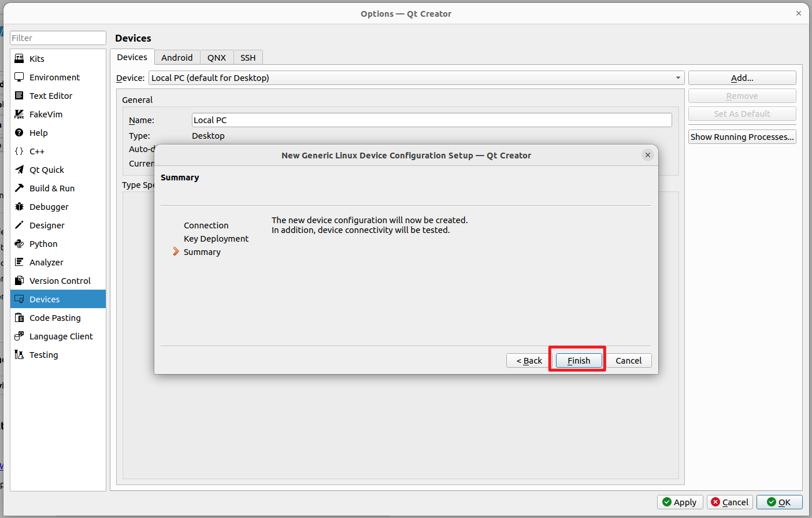Screen dimensions: 812x518
Task: Select Debugger category label
Action: point(49,207)
